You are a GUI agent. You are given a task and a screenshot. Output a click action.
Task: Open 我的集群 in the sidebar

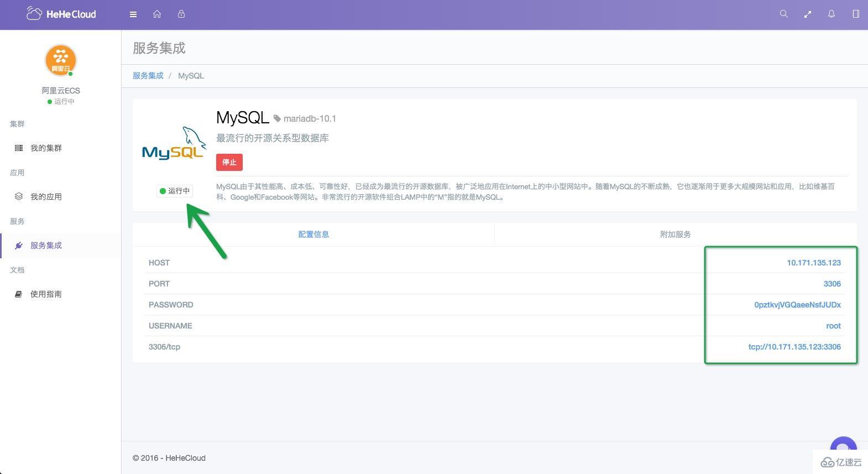(x=46, y=148)
